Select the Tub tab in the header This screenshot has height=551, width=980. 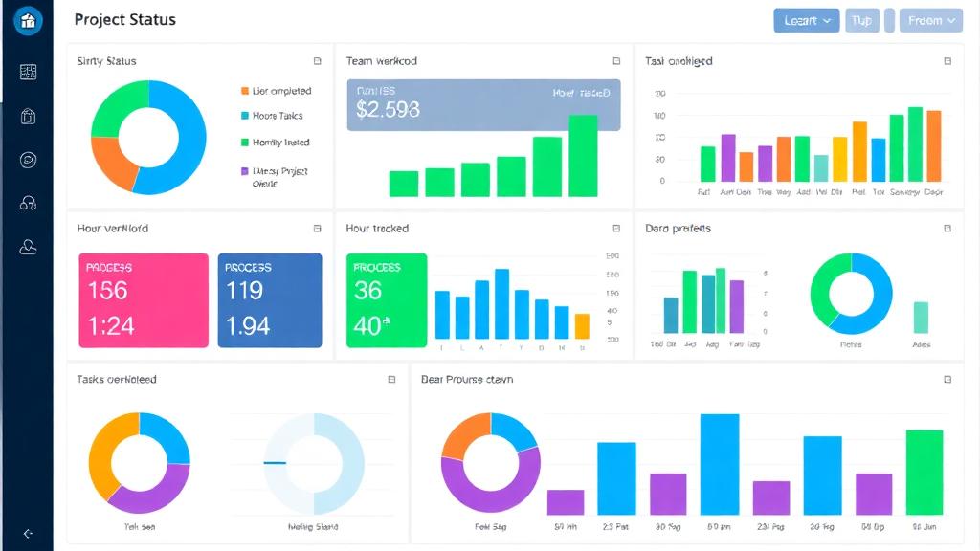click(862, 19)
